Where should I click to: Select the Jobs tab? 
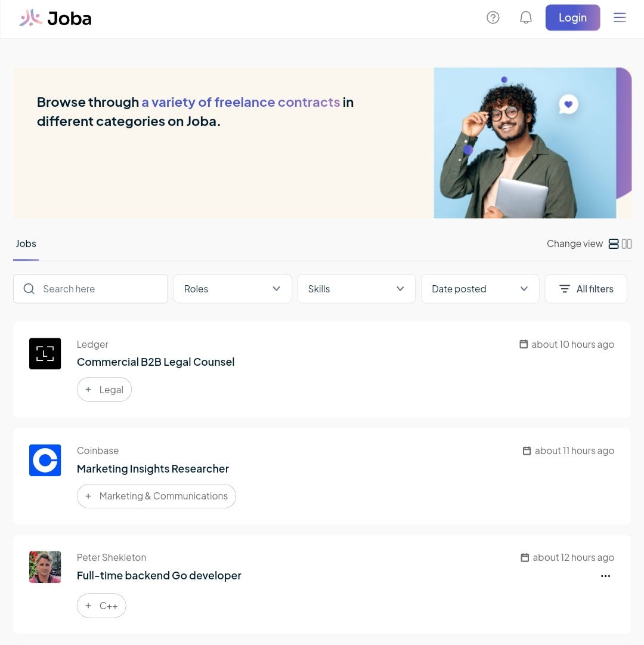coord(26,243)
